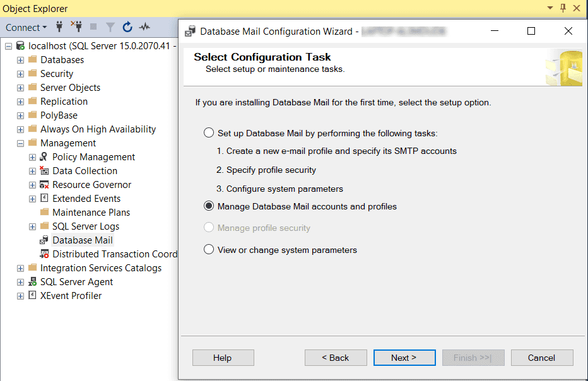Refresh the Object Explorer tree
This screenshot has width=588, height=381.
(x=127, y=27)
